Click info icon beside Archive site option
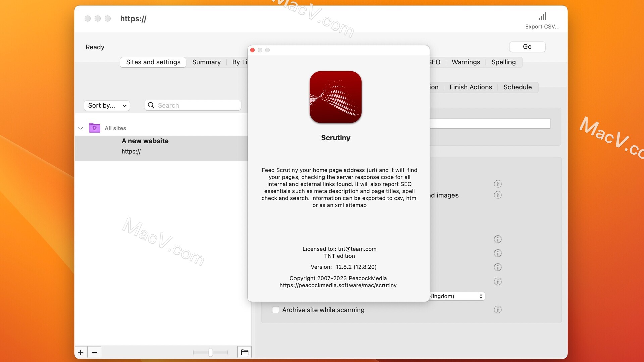Image resolution: width=644 pixels, height=362 pixels. (x=498, y=310)
